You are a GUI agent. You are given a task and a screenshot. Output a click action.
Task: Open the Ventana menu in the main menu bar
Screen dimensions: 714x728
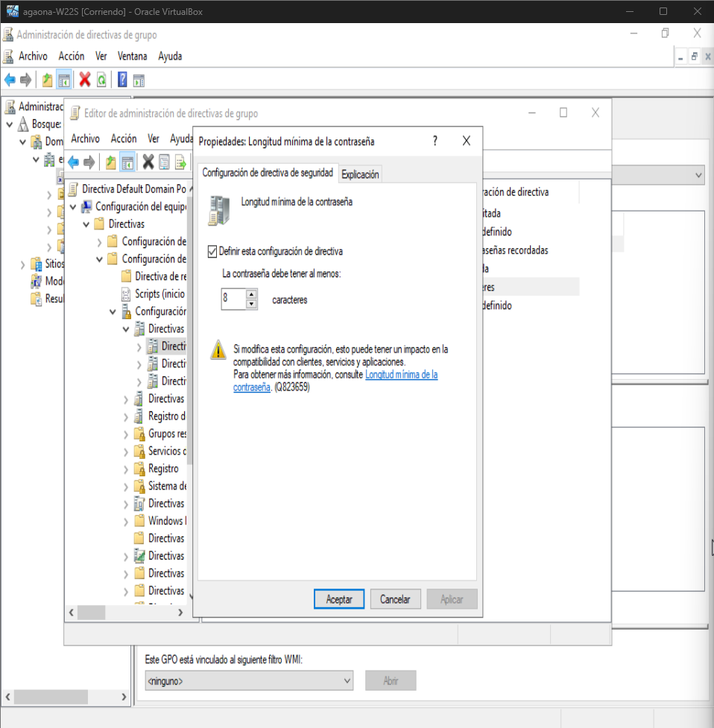[132, 57]
